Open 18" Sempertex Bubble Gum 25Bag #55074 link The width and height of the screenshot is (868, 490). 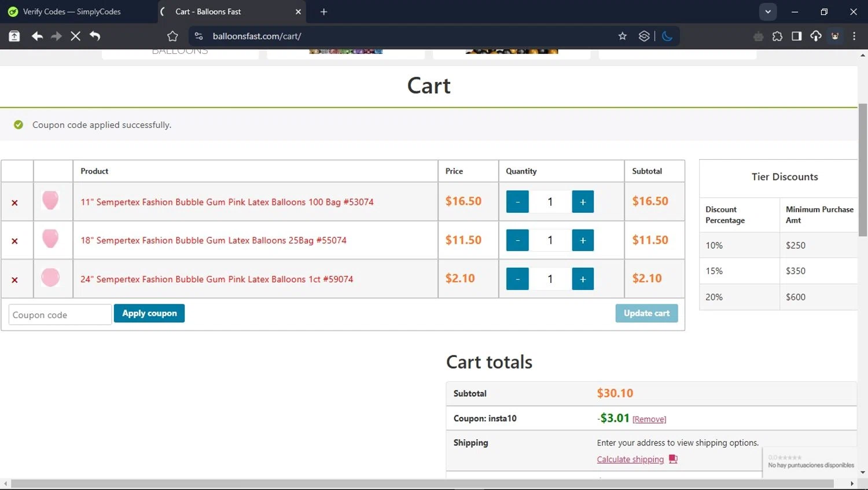pos(214,240)
